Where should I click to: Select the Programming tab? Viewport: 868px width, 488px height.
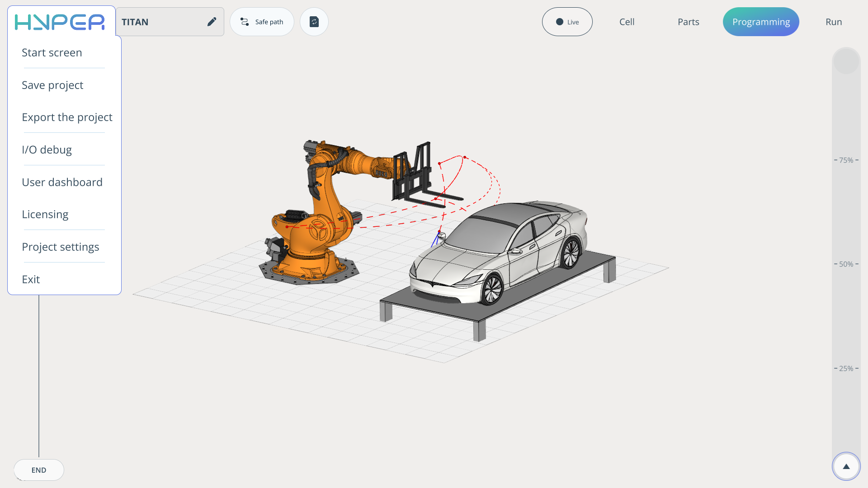(x=761, y=22)
